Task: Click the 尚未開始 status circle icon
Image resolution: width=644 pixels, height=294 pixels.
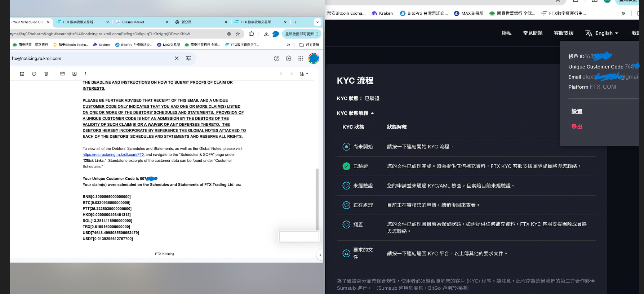Action: tap(346, 147)
